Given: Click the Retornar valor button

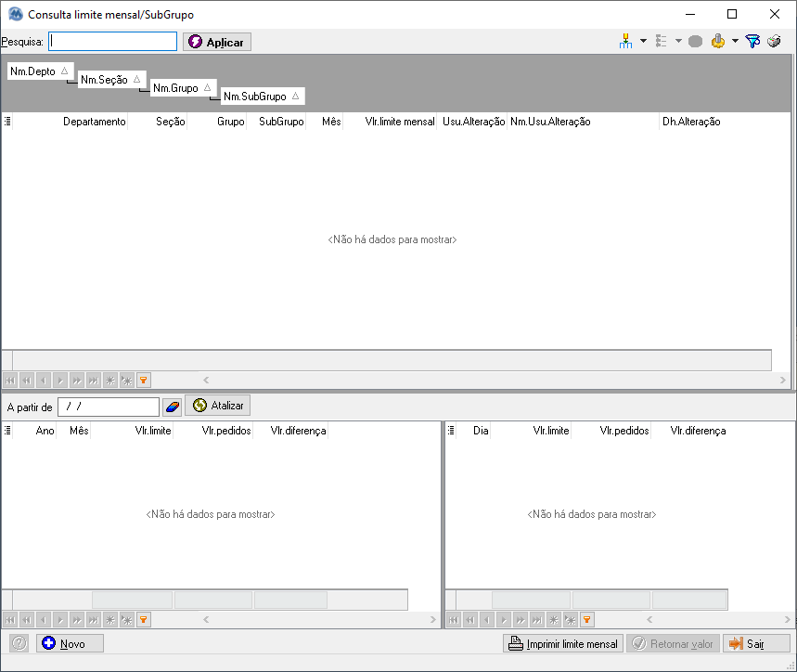Looking at the screenshot, I should point(673,643).
